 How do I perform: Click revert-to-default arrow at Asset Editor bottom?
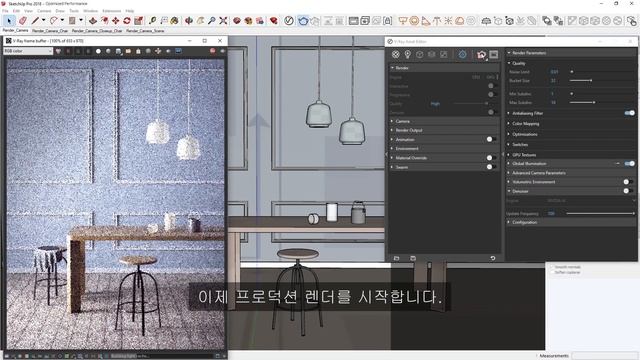pyautogui.click(x=493, y=258)
